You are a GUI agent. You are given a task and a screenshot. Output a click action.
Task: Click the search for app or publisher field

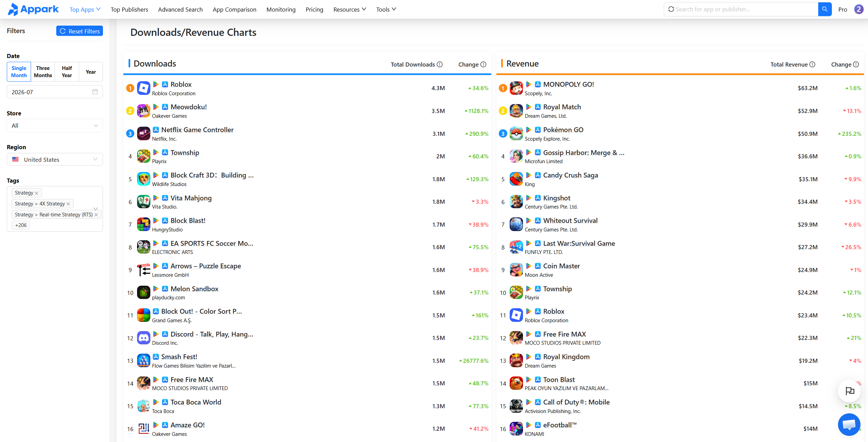coord(741,9)
